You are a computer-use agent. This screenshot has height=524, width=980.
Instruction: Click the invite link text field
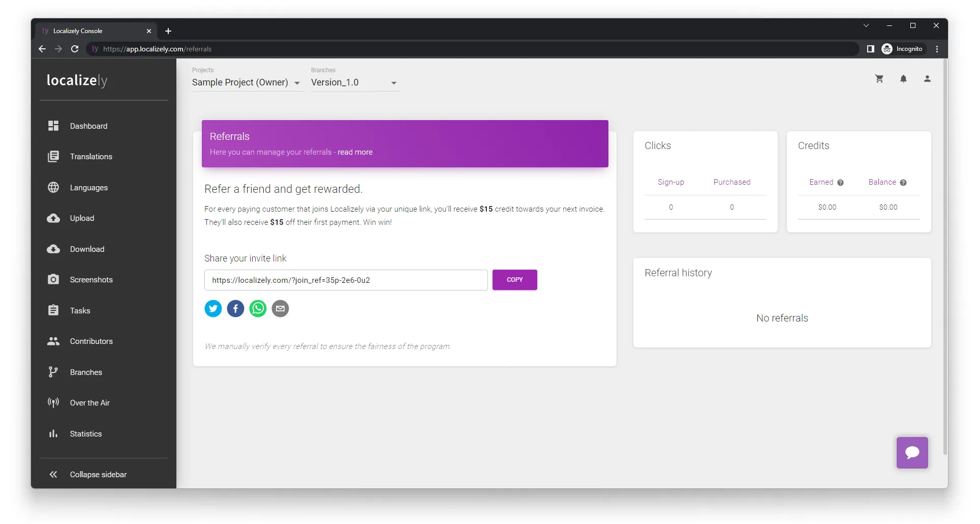coord(346,280)
